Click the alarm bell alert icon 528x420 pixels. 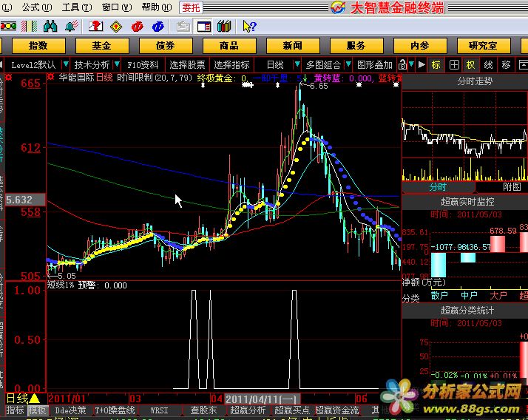click(x=71, y=27)
